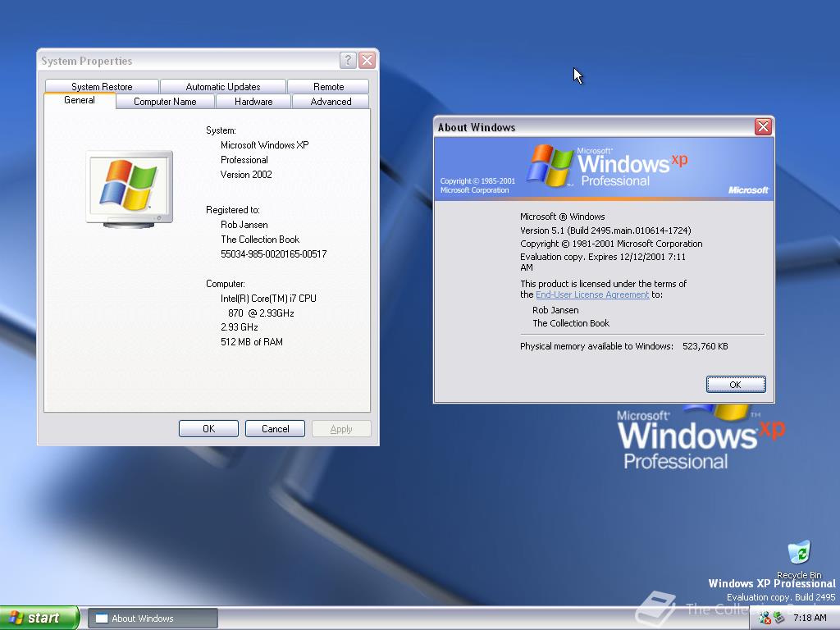840x630 pixels.
Task: Click the Windows flag on the Start button
Action: click(16, 618)
